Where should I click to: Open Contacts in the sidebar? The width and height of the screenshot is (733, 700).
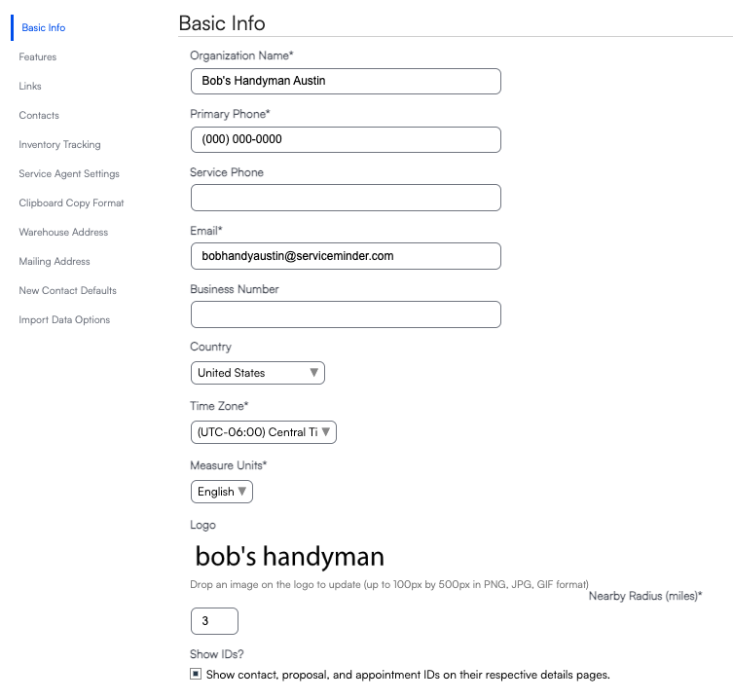tap(39, 116)
